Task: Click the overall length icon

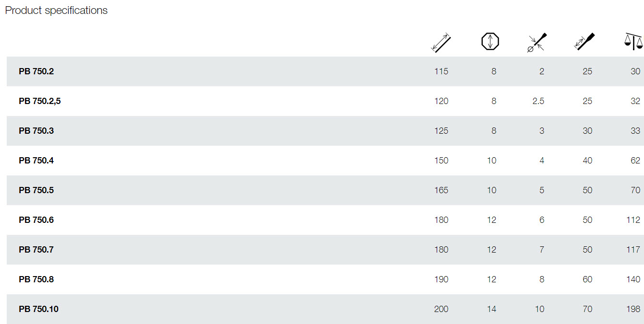Action: pos(441,42)
